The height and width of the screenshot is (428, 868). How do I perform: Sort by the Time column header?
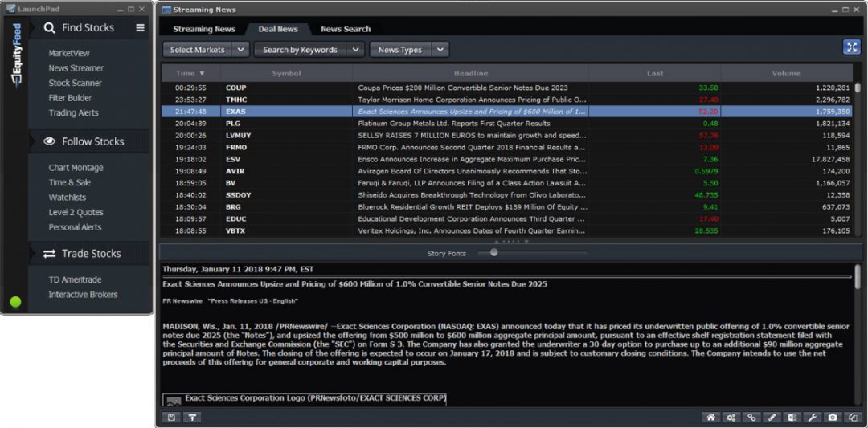pyautogui.click(x=190, y=73)
